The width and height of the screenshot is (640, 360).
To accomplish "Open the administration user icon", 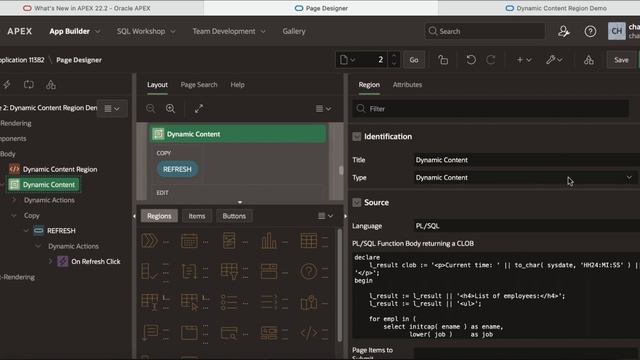I will (x=564, y=31).
